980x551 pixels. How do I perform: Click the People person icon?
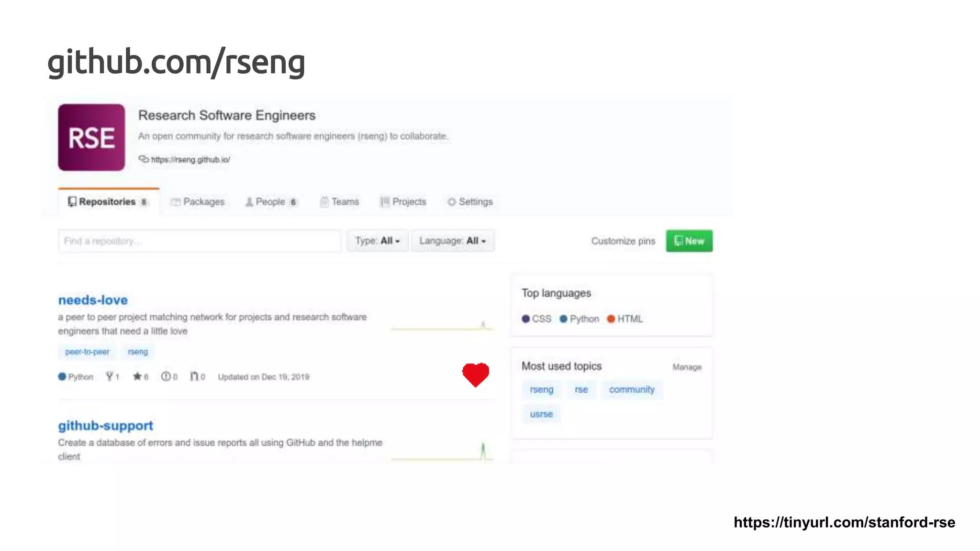[249, 202]
